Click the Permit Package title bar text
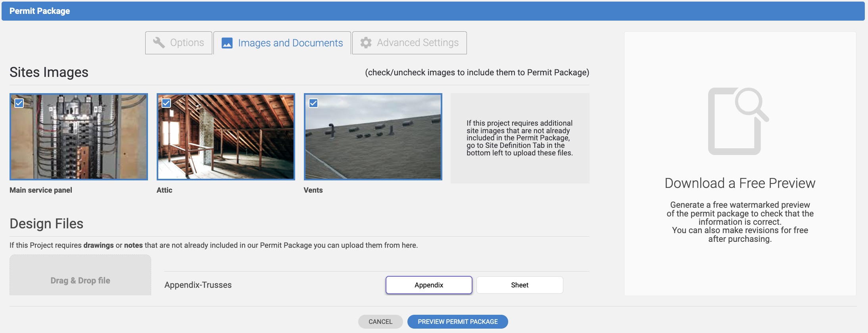868x333 pixels. click(40, 11)
